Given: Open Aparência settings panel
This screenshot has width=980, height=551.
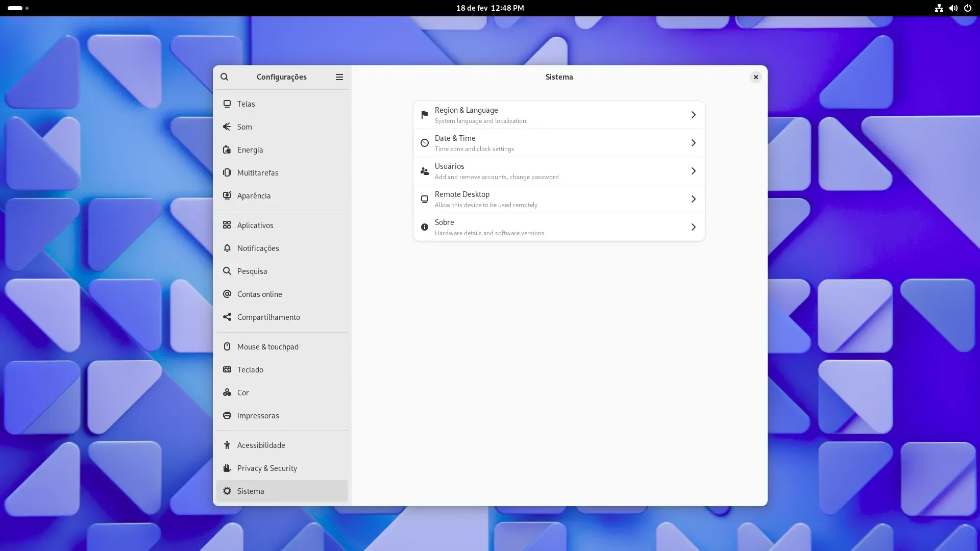Looking at the screenshot, I should [282, 196].
